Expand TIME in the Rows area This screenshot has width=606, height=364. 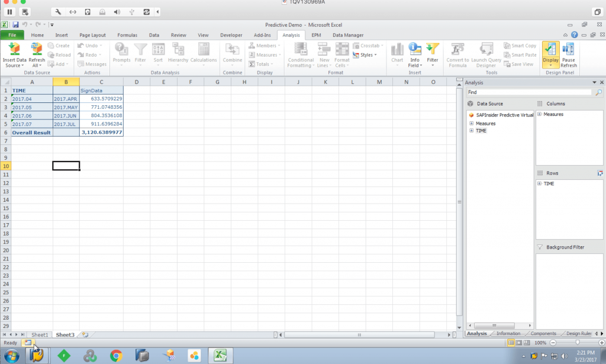(540, 183)
